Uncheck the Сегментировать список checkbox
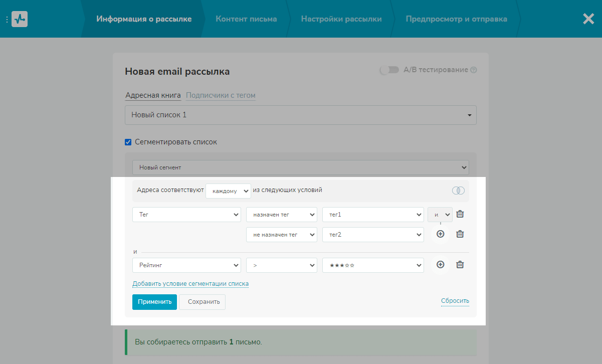 (128, 142)
